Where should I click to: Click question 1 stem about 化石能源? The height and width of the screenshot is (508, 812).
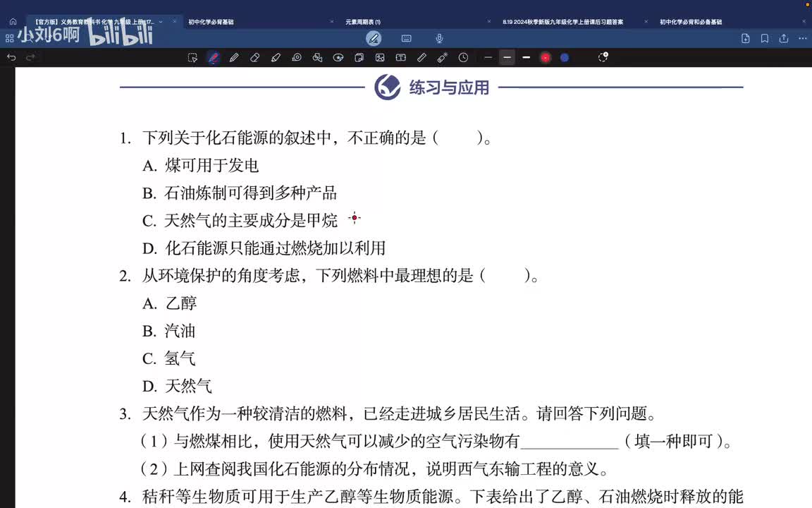click(305, 138)
